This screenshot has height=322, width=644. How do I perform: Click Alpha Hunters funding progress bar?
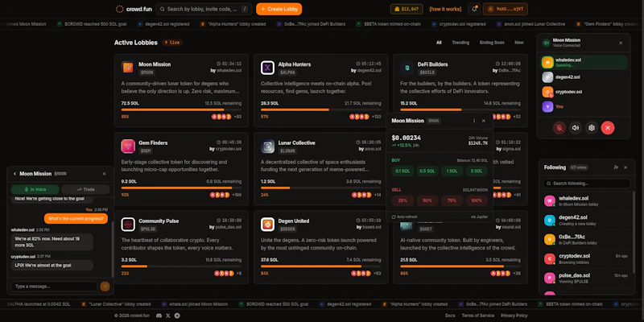320,109
